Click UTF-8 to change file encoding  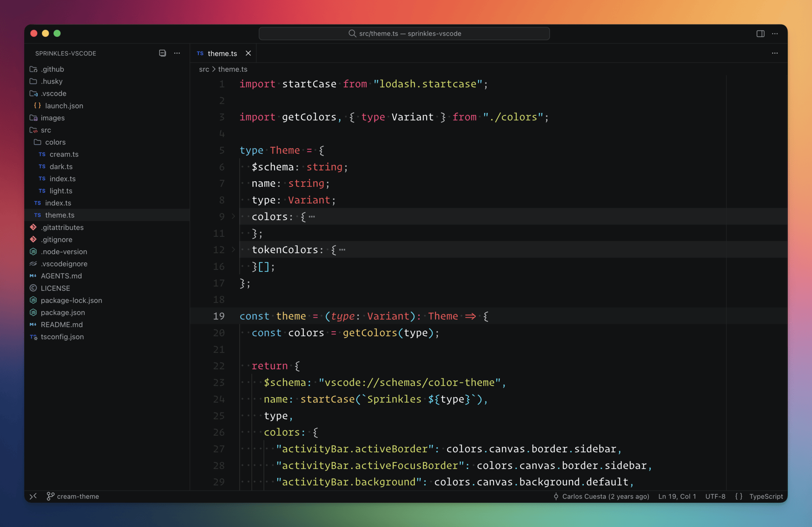pyautogui.click(x=715, y=496)
